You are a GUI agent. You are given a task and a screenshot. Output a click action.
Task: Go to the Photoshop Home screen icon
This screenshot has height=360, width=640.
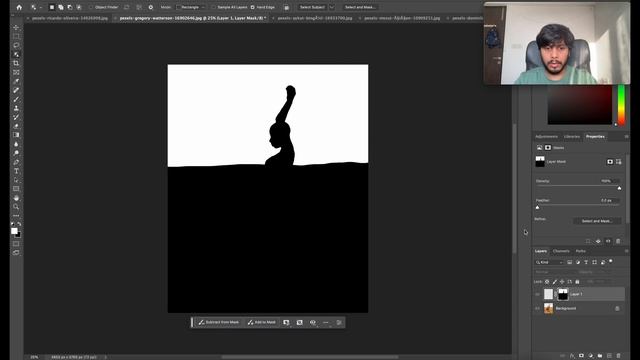(x=19, y=7)
